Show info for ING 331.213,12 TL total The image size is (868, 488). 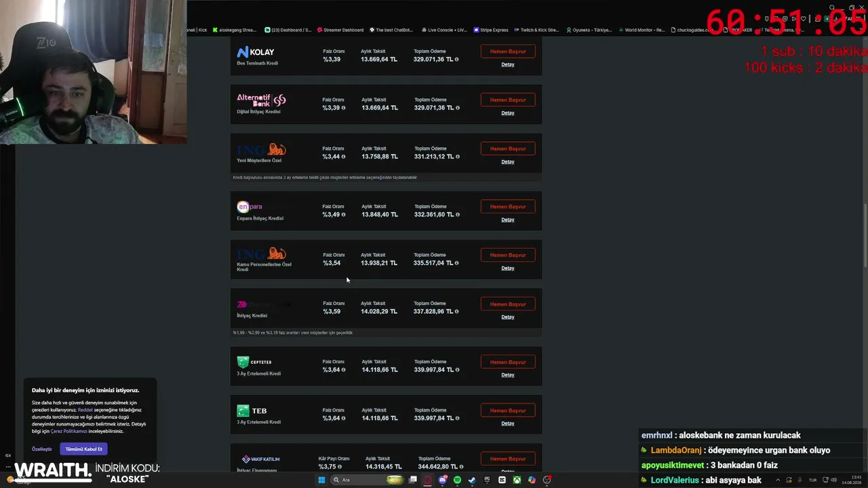(x=456, y=157)
